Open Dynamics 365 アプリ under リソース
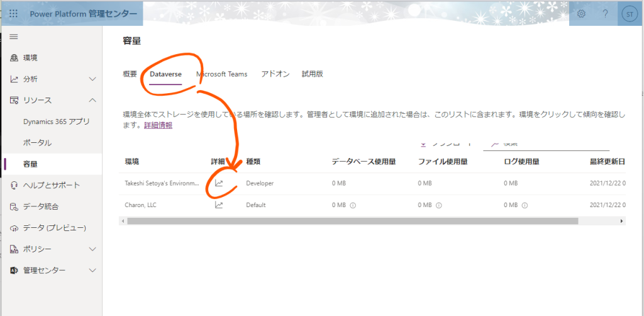The height and width of the screenshot is (316, 644). coord(56,121)
